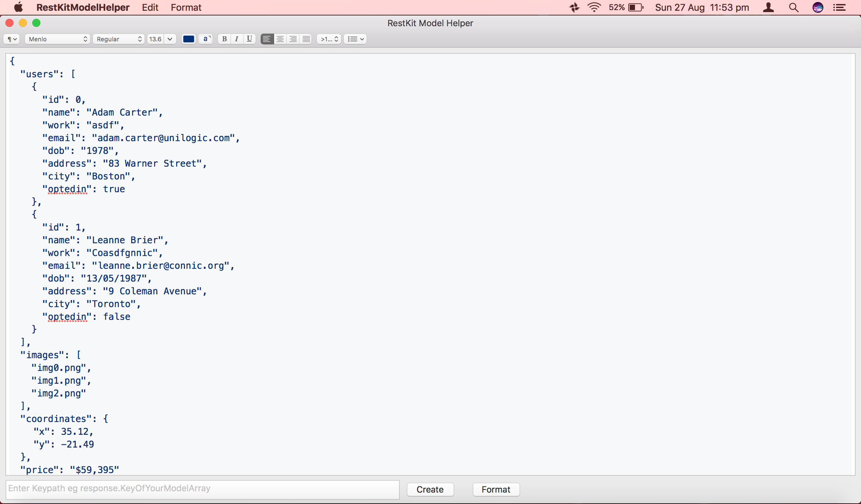
Task: Close the RestKit Model Helper window
Action: click(9, 23)
